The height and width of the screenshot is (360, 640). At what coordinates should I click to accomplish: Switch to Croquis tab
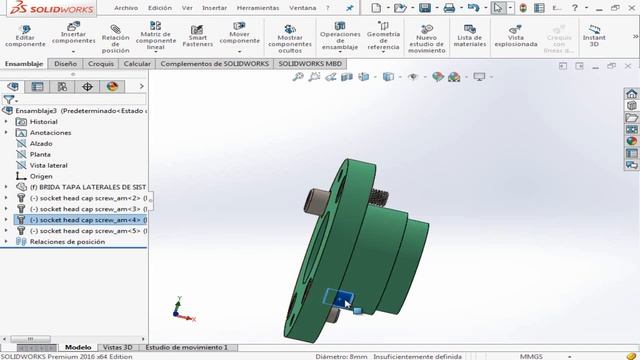click(x=101, y=64)
